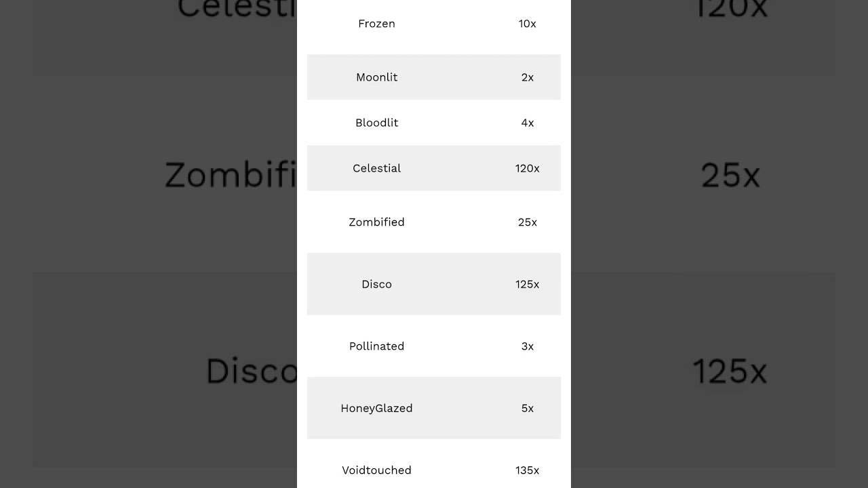868x488 pixels.
Task: Select the Celestial row label
Action: (376, 168)
